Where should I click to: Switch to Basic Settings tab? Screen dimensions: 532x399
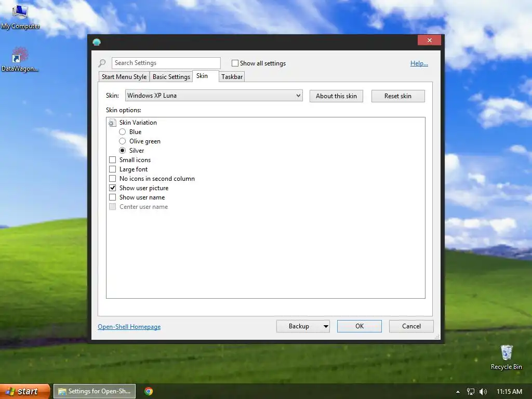click(x=171, y=77)
